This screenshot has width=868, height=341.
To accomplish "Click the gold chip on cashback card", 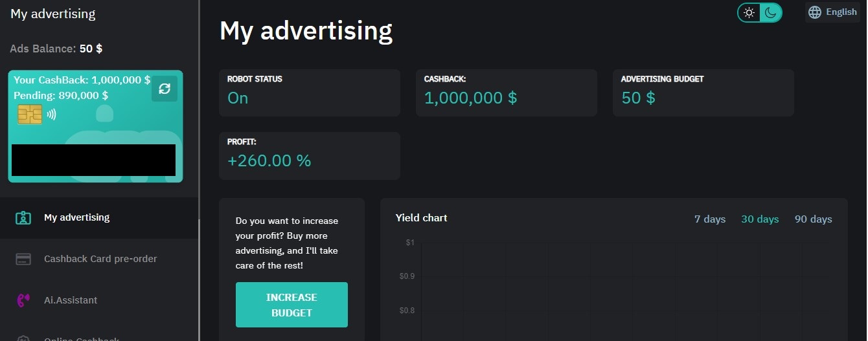I will point(30,115).
